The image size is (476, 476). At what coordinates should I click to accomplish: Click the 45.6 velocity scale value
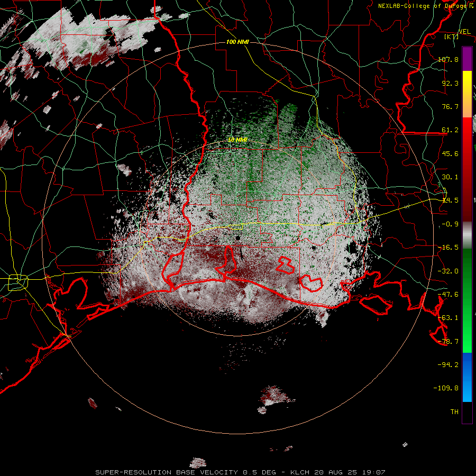coord(450,153)
